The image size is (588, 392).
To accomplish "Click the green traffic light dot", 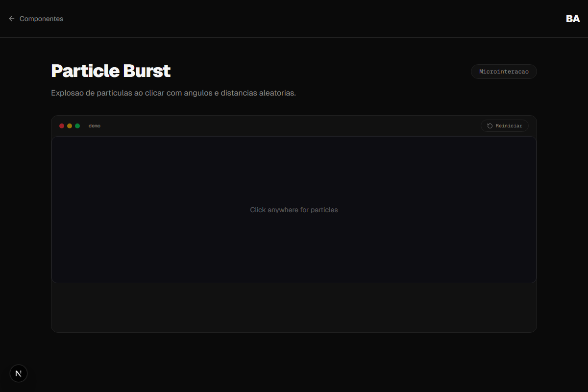I will point(77,125).
